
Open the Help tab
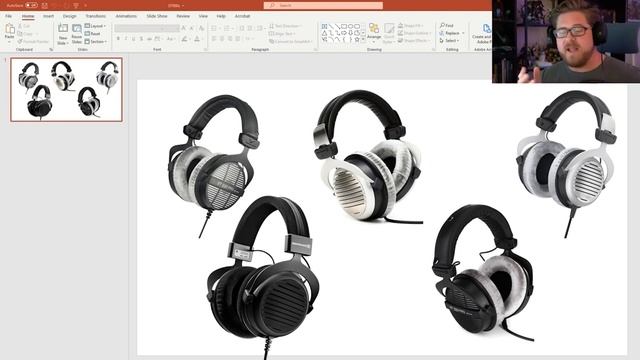[221, 16]
